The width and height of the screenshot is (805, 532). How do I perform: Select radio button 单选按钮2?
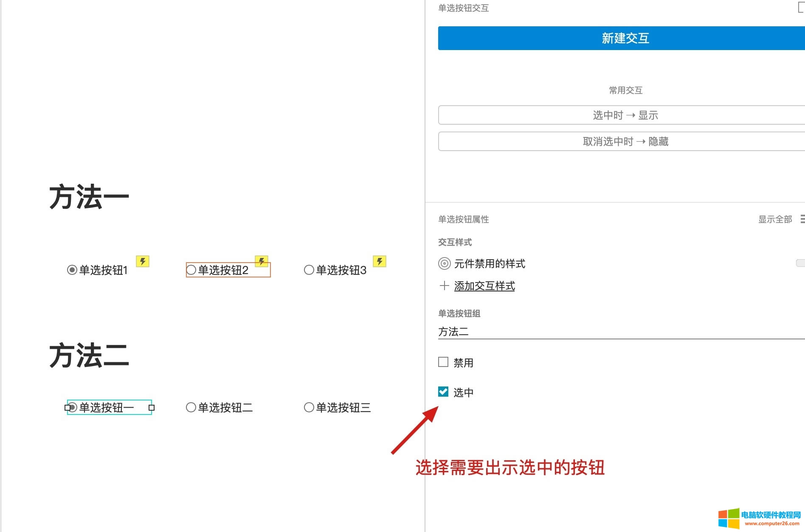point(191,270)
